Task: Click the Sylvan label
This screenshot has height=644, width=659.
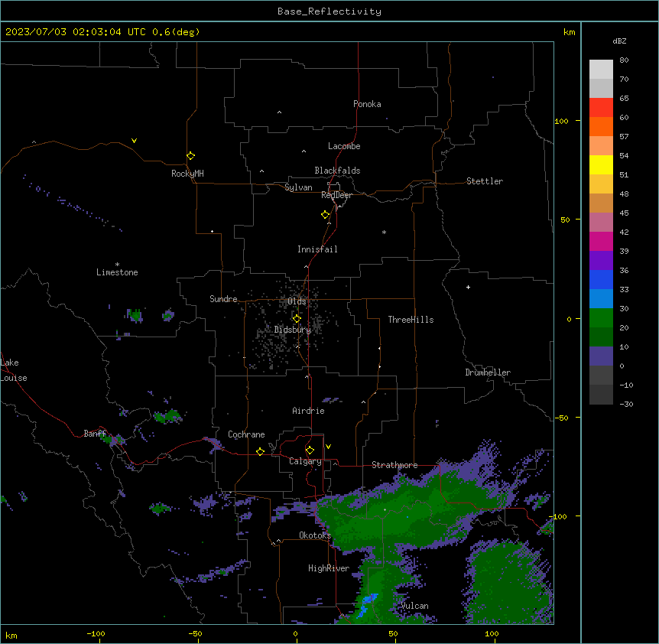Action: pos(298,187)
